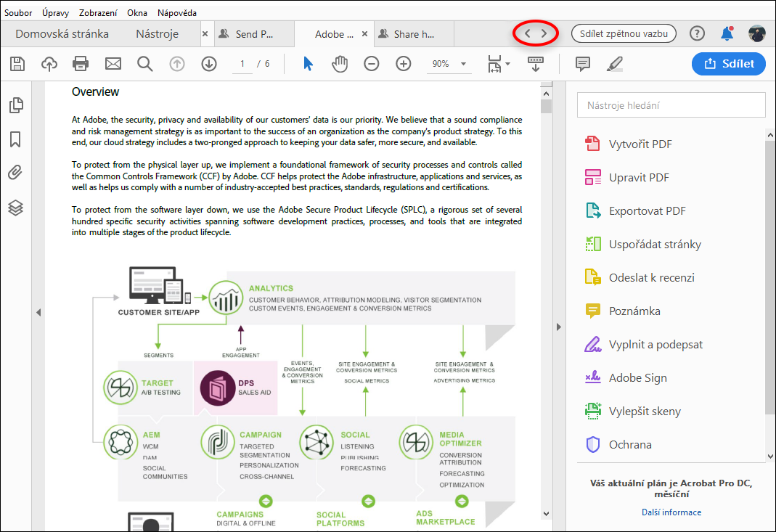Expand the fit page options arrow
The image size is (776, 532).
click(507, 64)
